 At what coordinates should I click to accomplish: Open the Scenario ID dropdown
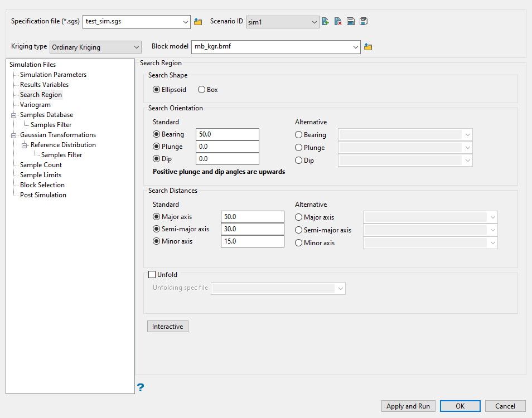pyautogui.click(x=282, y=22)
